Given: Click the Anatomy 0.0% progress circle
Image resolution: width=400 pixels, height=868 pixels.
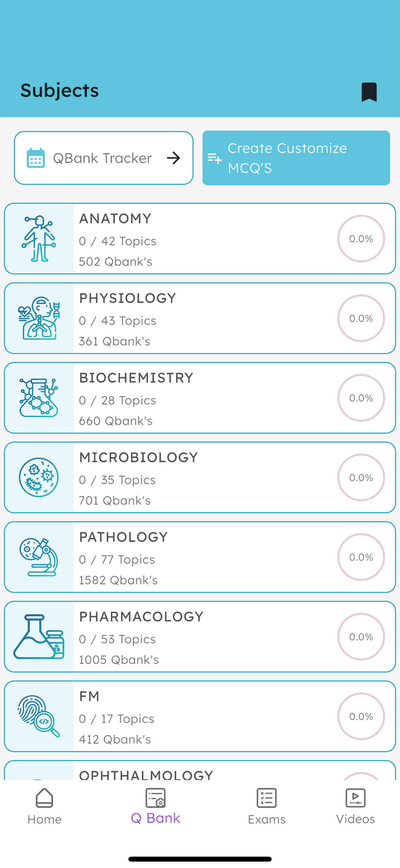Looking at the screenshot, I should (361, 239).
